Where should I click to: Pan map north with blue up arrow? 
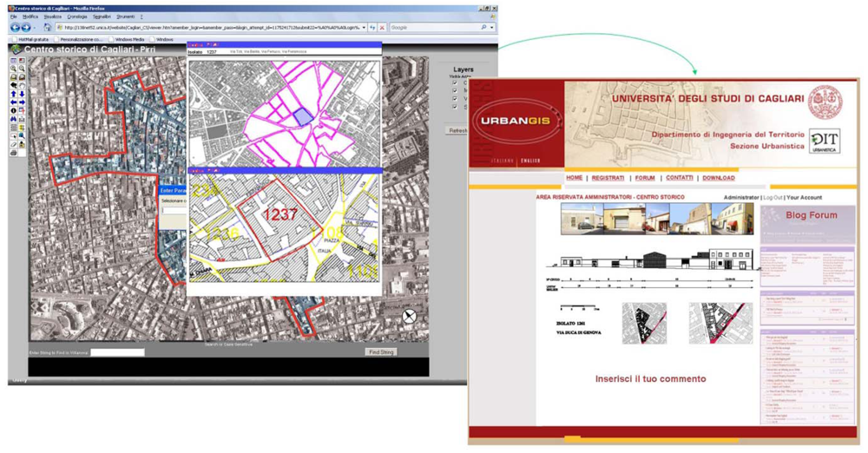pyautogui.click(x=14, y=94)
